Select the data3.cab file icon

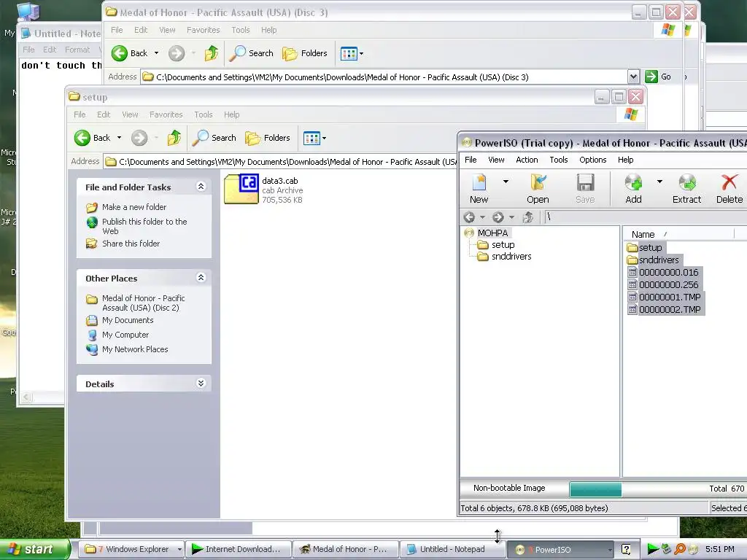[241, 189]
